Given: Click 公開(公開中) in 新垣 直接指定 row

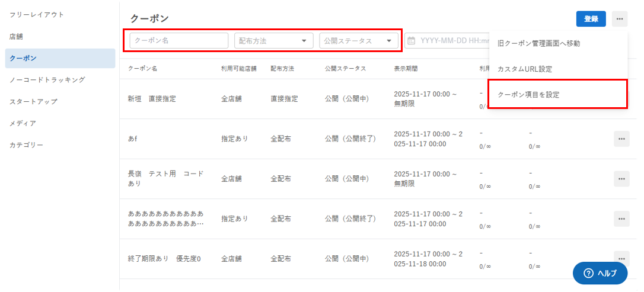Looking at the screenshot, I should [347, 99].
